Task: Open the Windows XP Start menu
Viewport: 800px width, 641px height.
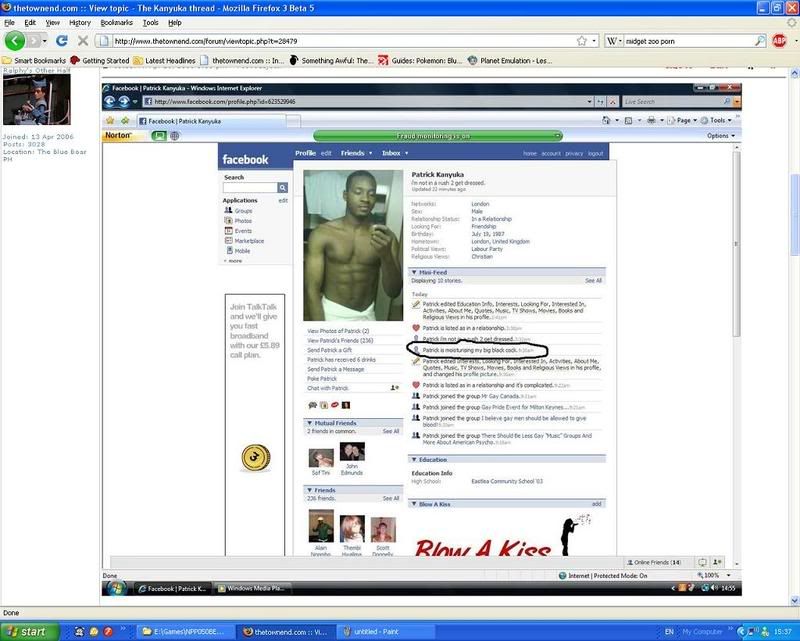Action: point(28,632)
